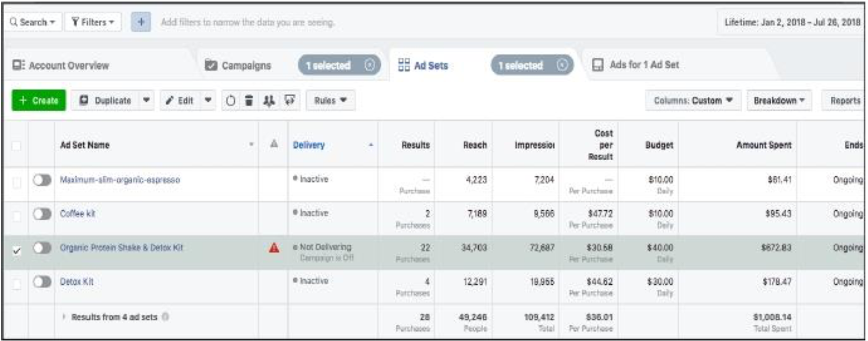Clear the Ad Sets selection with its X icon
The width and height of the screenshot is (868, 341).
pos(562,66)
